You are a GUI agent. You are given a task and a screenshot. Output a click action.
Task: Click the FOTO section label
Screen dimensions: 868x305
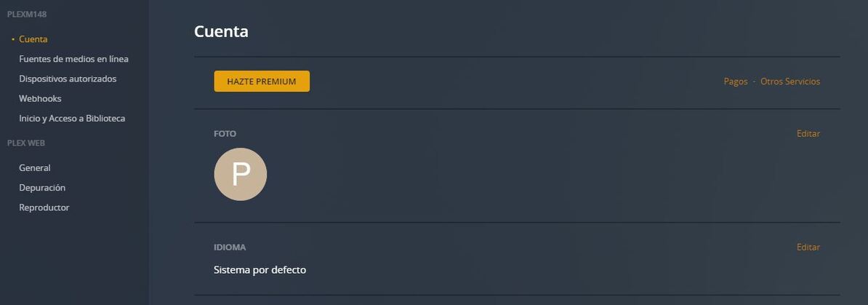pyautogui.click(x=225, y=134)
